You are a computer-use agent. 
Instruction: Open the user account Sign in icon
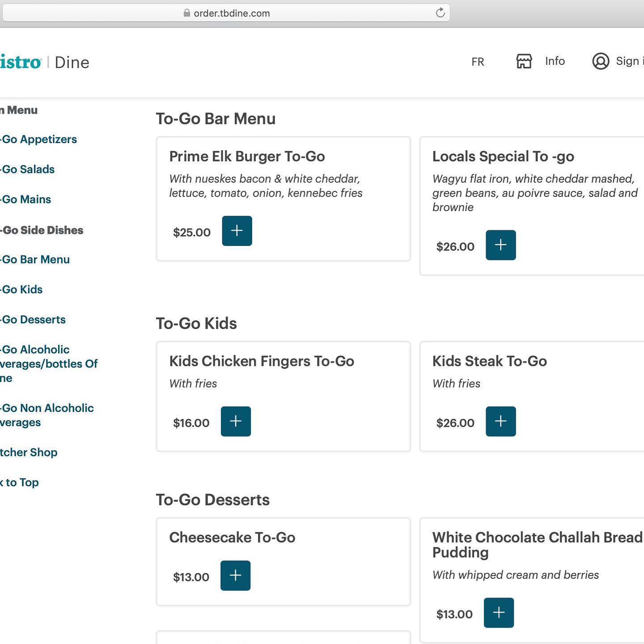pyautogui.click(x=601, y=61)
